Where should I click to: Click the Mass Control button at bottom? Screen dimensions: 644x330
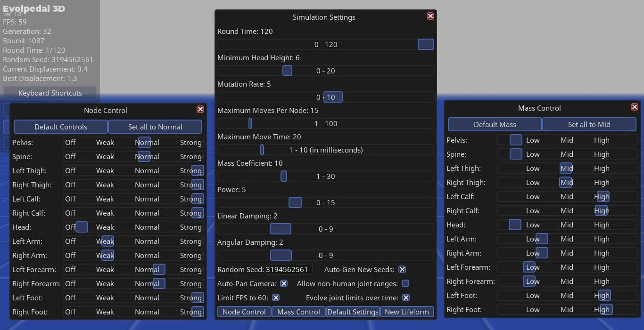pyautogui.click(x=298, y=312)
